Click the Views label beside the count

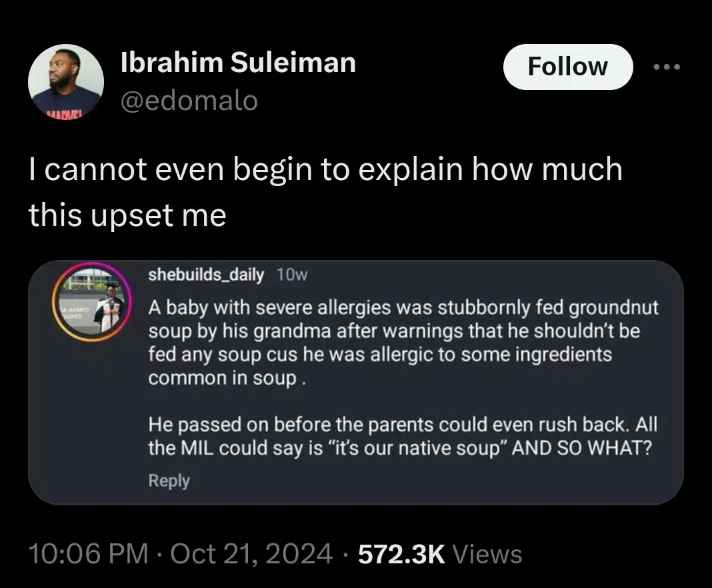pos(487,554)
